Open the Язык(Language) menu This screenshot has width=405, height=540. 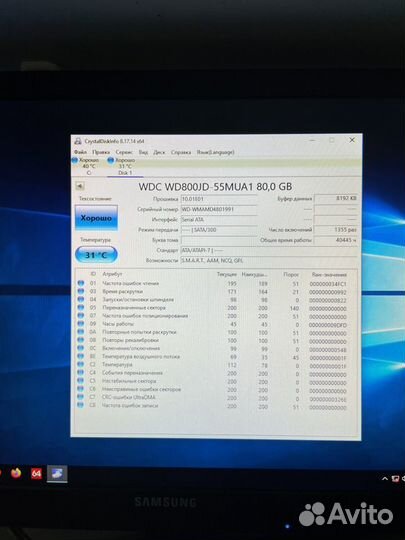pyautogui.click(x=216, y=152)
